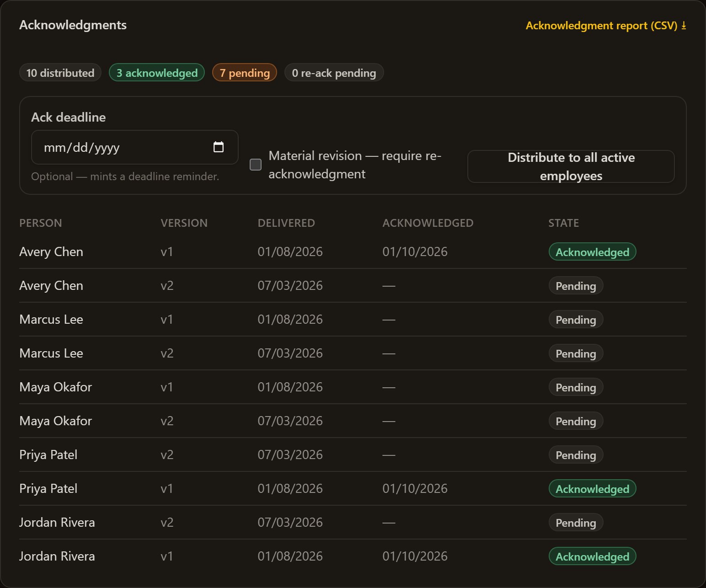Click the Acknowledgments section heading
The image size is (706, 588).
click(x=73, y=25)
